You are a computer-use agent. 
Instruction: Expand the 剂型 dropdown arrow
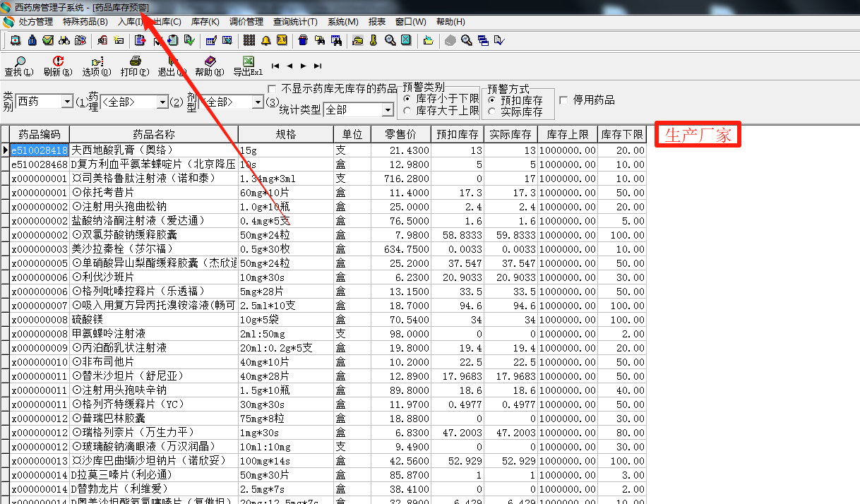(258, 102)
